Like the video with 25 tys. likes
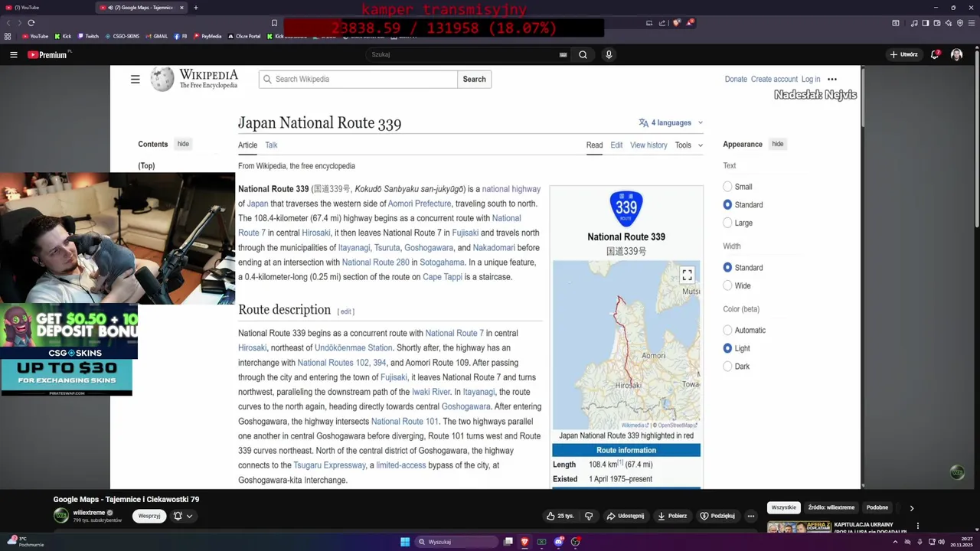The width and height of the screenshot is (980, 551). pyautogui.click(x=560, y=516)
